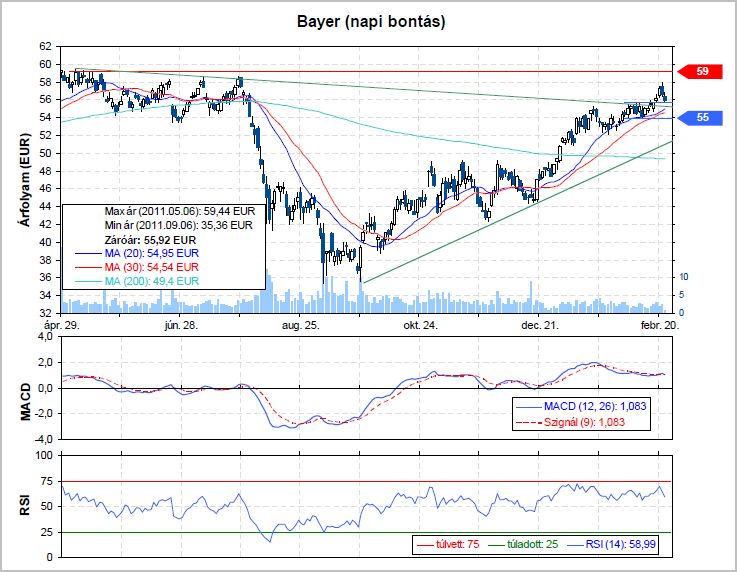737x572 pixels.
Task: Click the "RSI (14): 58,99" legend entry
Action: 612,544
